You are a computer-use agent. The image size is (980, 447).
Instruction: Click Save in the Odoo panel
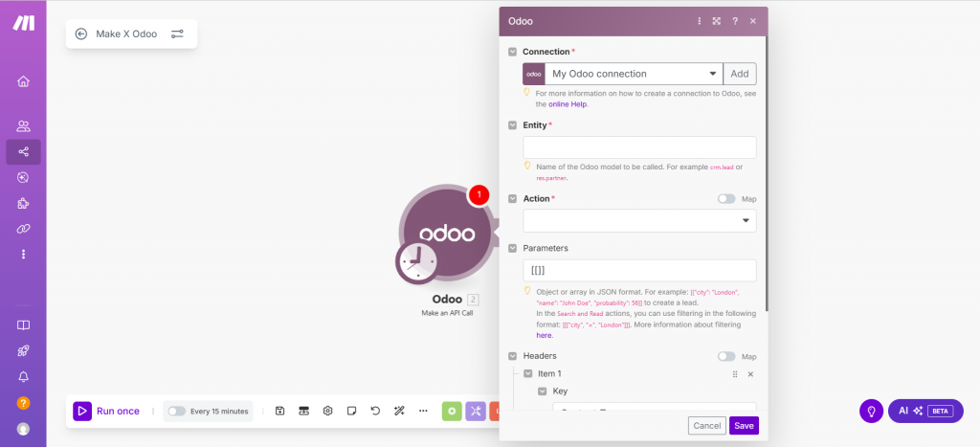[744, 426]
